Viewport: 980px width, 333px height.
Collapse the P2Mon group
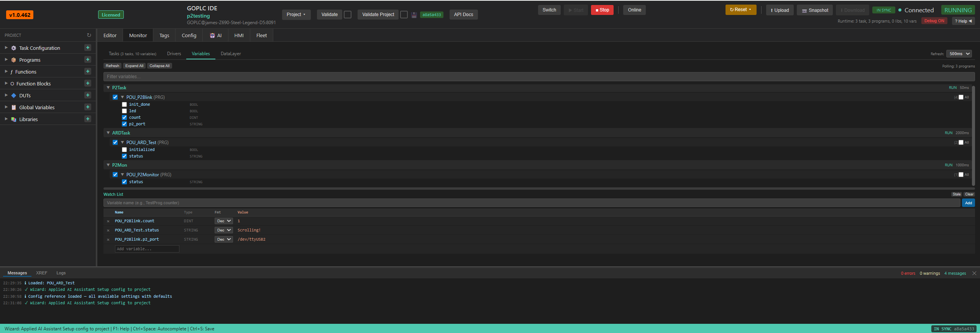coord(108,165)
